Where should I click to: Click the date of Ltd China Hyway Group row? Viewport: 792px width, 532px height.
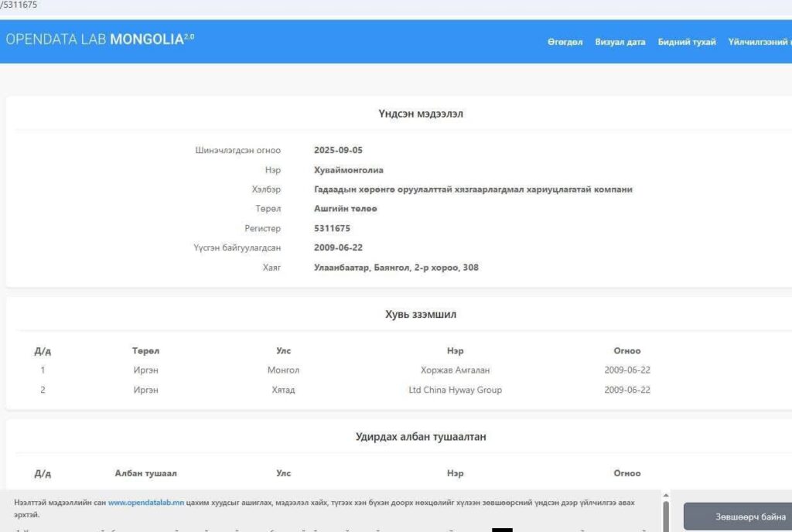[x=626, y=390]
